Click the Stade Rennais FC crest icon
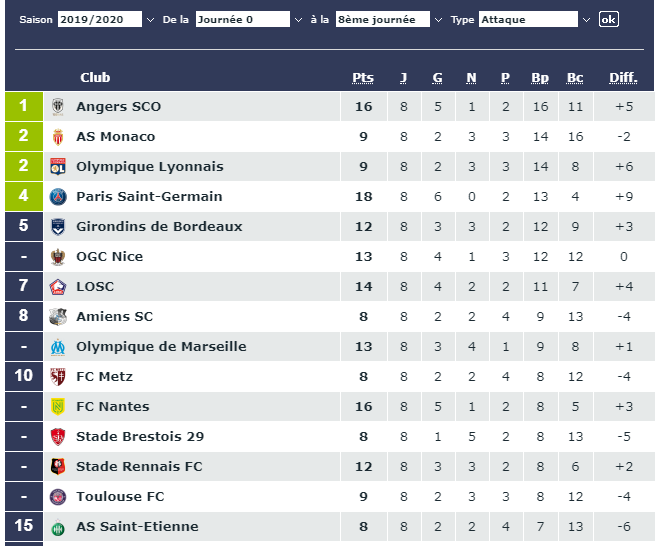661x546 pixels. (58, 467)
